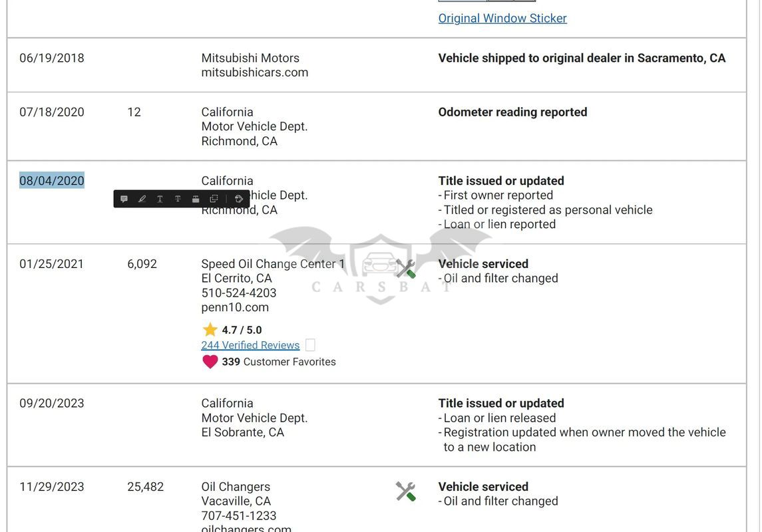The image size is (762, 532).
Task: Click the Oil Changers phone number 707-451-1233
Action: point(239,515)
